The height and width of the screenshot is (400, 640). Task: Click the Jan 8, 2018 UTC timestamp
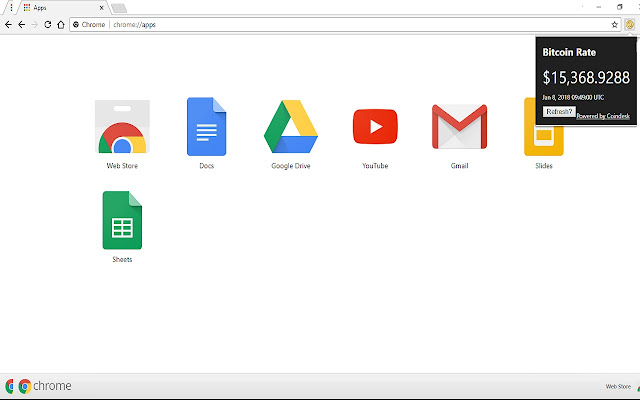coord(573,98)
